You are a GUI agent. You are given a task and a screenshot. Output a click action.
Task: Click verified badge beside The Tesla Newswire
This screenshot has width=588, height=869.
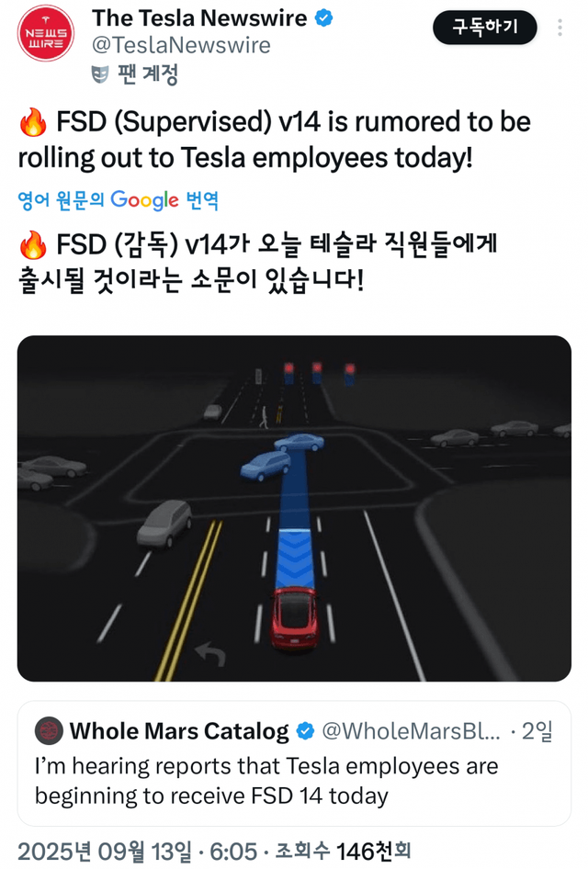pos(324,17)
